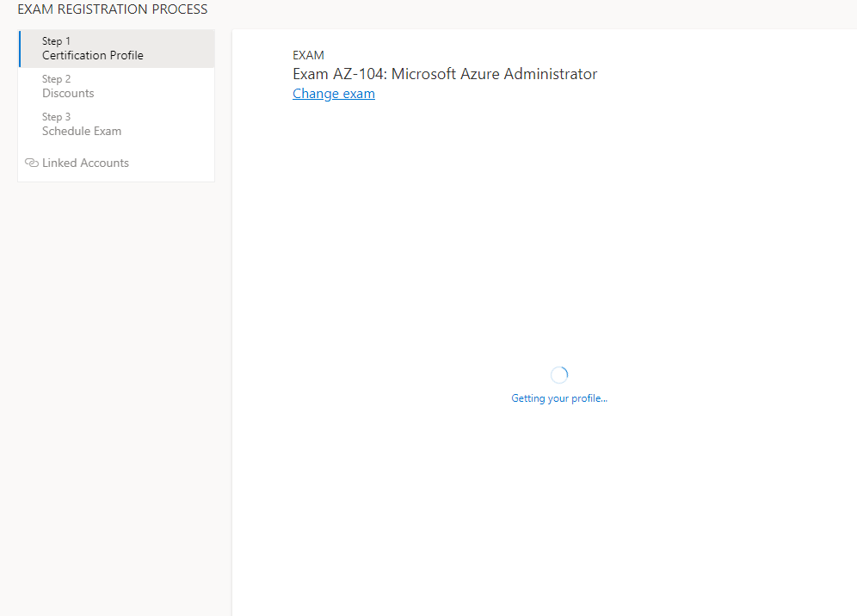Select Step 1 Certification Profile
Screen dimensions: 857x616
tap(117, 49)
